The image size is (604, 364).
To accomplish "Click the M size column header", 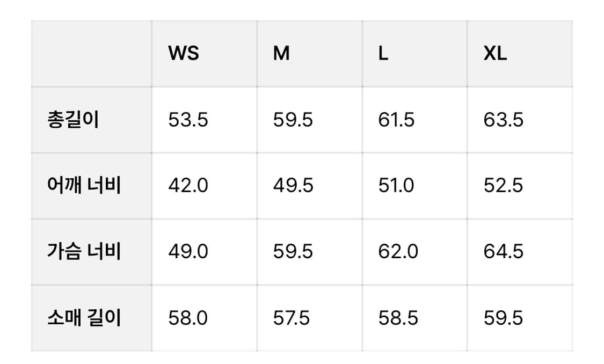I will (x=281, y=54).
